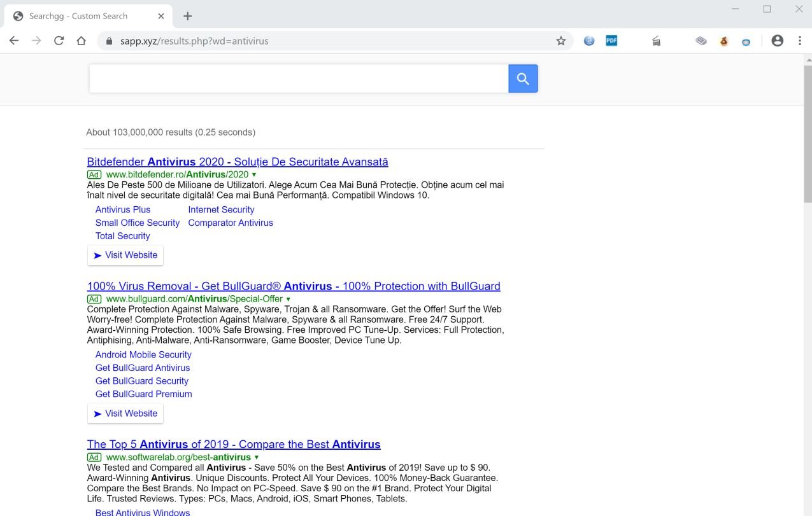Click the Ad badge beside bitdefender.ro
812x516 pixels.
pyautogui.click(x=94, y=174)
